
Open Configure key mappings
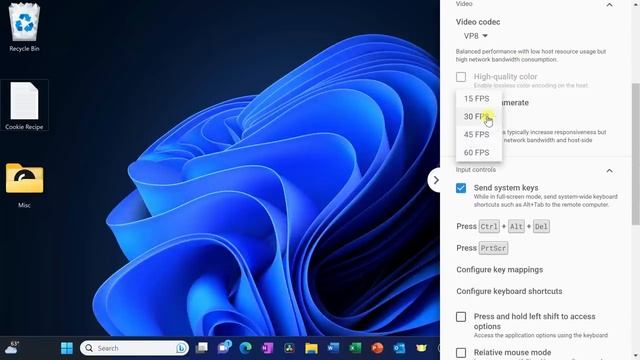point(500,270)
